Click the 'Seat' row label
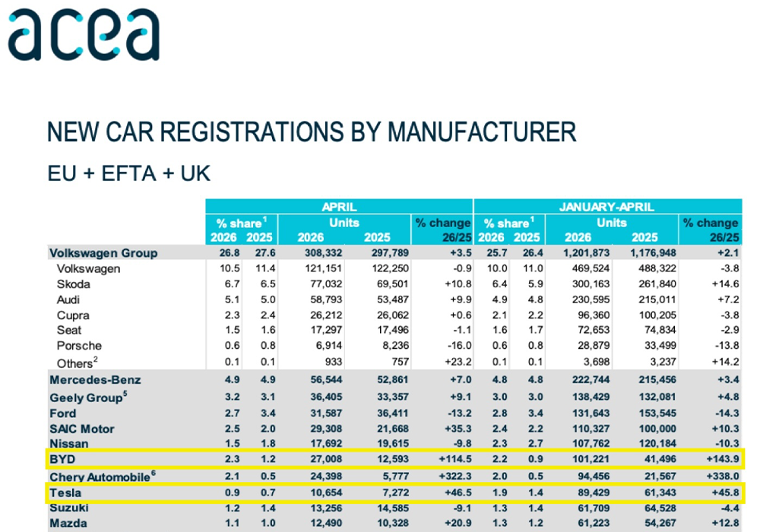The width and height of the screenshot is (760, 532). click(x=69, y=331)
